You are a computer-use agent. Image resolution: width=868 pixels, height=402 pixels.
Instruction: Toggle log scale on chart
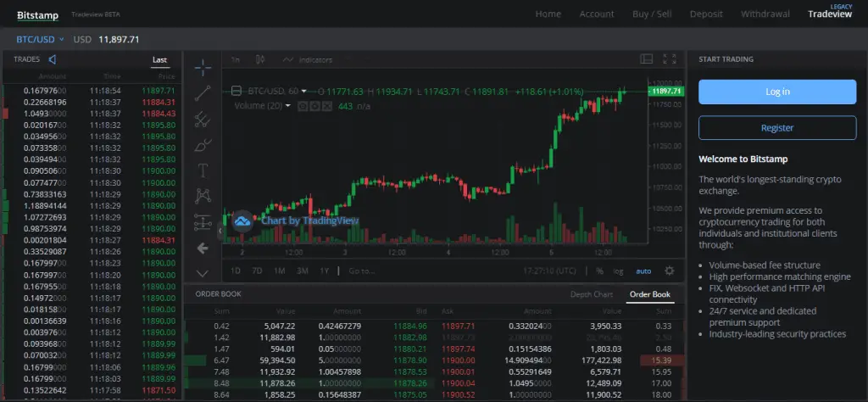pos(618,271)
